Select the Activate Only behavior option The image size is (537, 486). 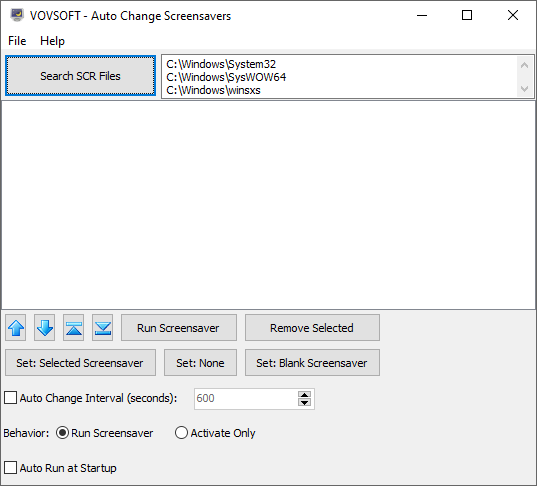pyautogui.click(x=181, y=433)
